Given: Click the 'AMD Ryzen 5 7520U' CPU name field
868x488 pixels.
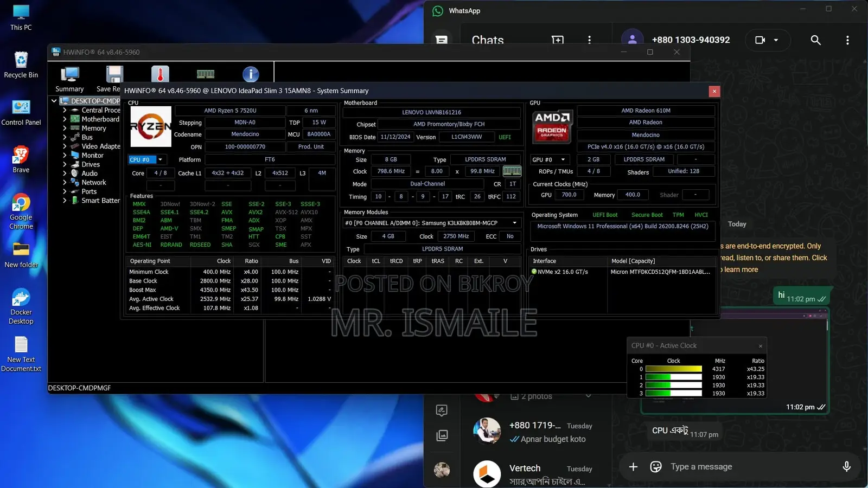Looking at the screenshot, I should tap(230, 111).
